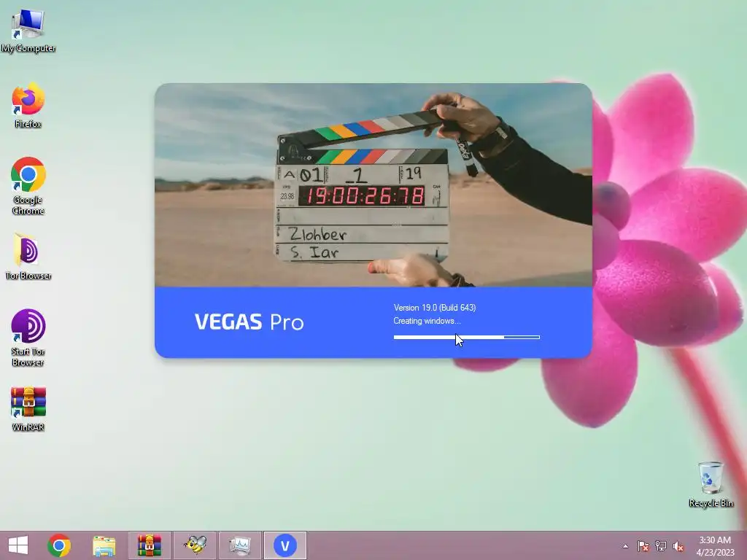Open the clock showing 3:30 AM
The width and height of the screenshot is (747, 560).
715,546
